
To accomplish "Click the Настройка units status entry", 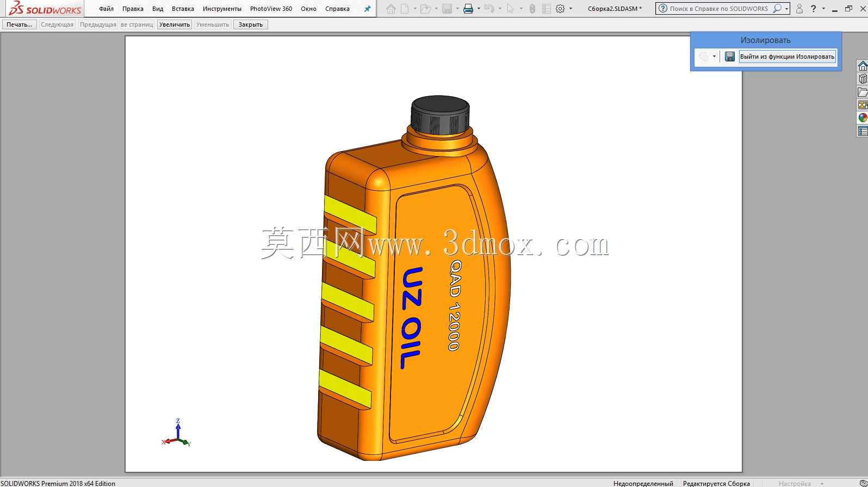I will [795, 483].
